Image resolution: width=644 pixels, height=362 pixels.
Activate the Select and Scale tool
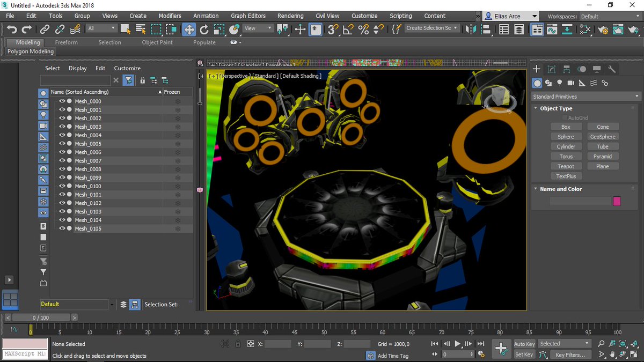pyautogui.click(x=219, y=29)
